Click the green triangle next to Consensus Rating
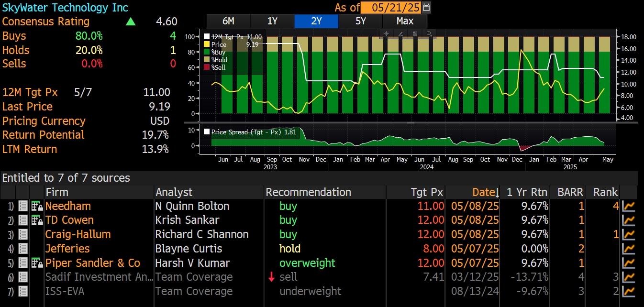Viewport: 644px width, 307px height. pos(131,22)
